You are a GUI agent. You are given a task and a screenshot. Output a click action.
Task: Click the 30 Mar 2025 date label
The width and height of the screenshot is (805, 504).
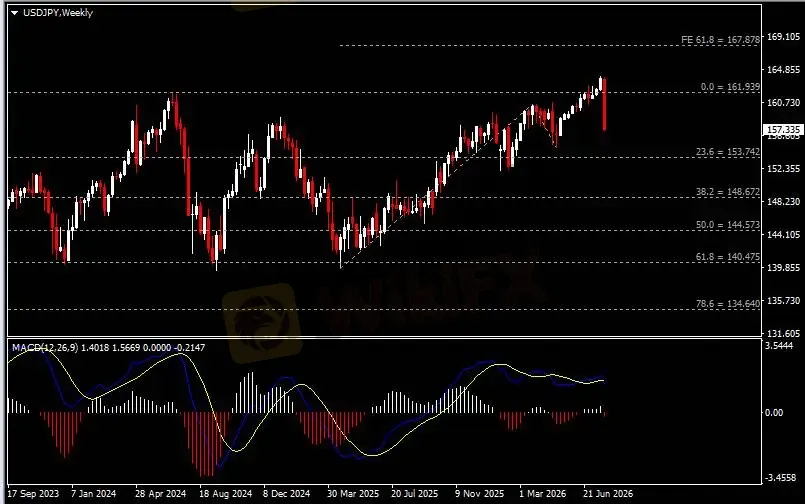(353, 494)
